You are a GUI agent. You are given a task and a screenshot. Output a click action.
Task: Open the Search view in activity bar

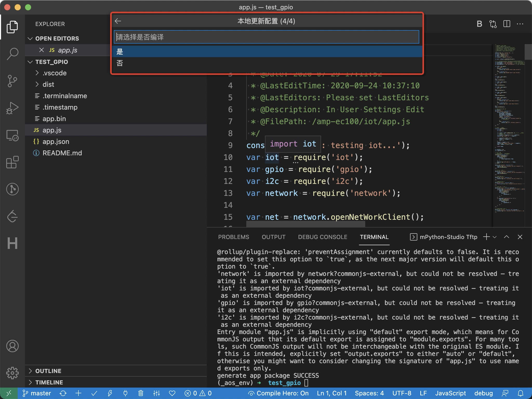12,54
